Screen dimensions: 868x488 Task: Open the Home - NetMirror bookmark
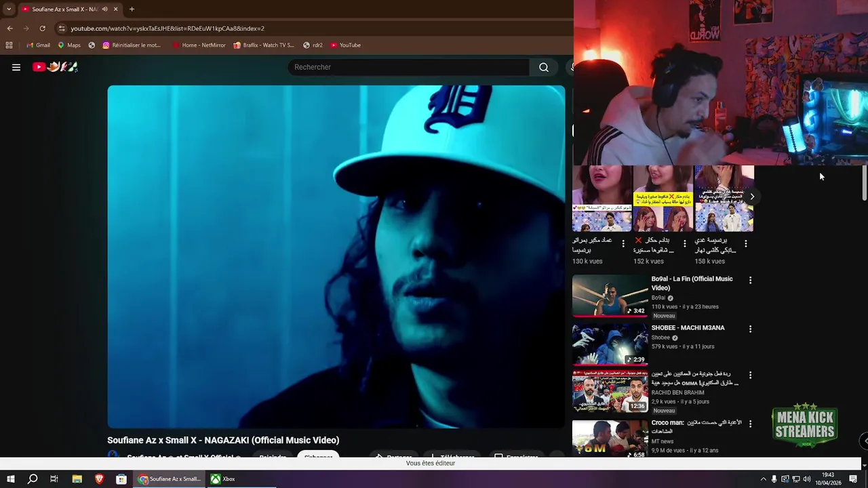pyautogui.click(x=199, y=45)
